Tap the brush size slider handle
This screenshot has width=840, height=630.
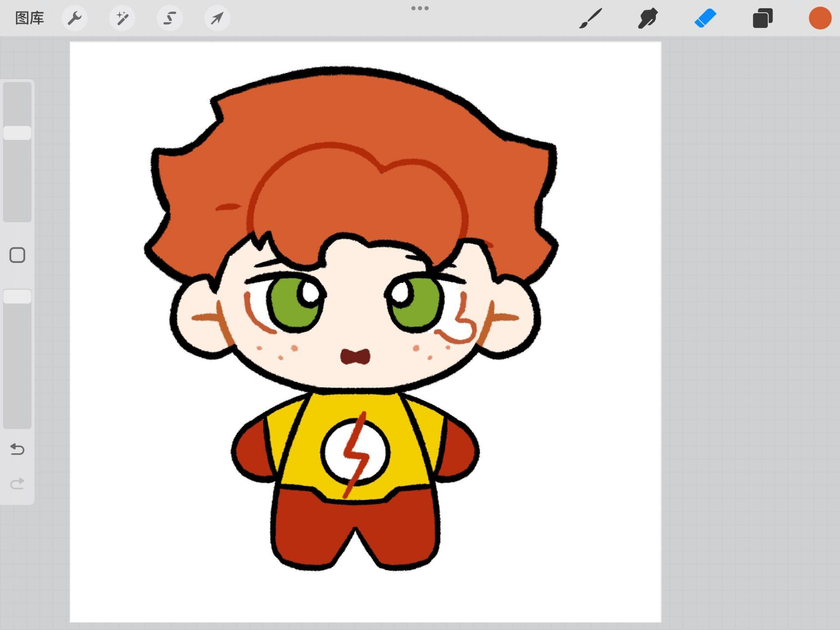(x=17, y=133)
